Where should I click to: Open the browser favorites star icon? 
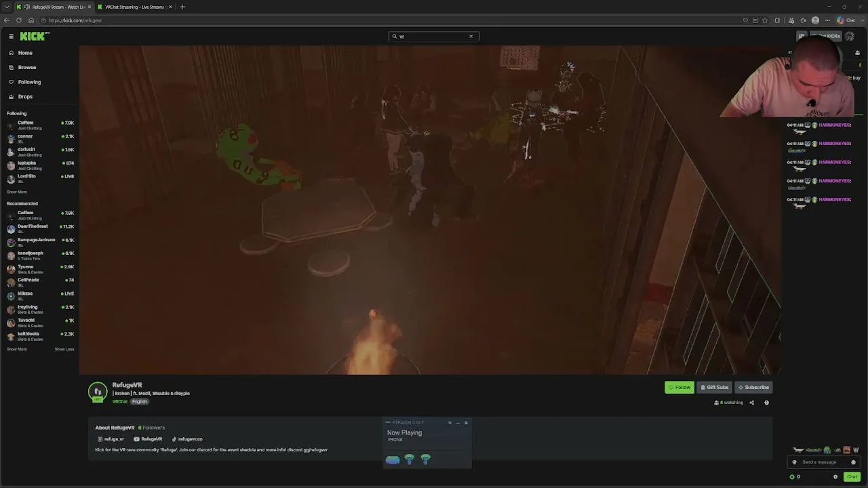[x=766, y=20]
